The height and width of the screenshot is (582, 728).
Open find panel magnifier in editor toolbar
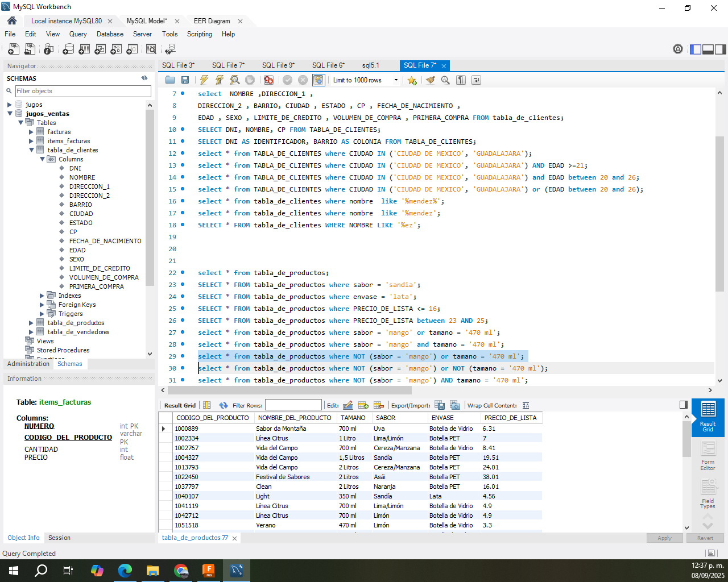click(445, 80)
